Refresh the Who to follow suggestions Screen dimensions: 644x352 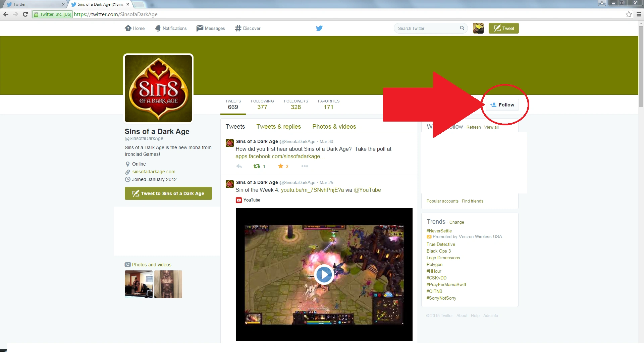pos(474,127)
